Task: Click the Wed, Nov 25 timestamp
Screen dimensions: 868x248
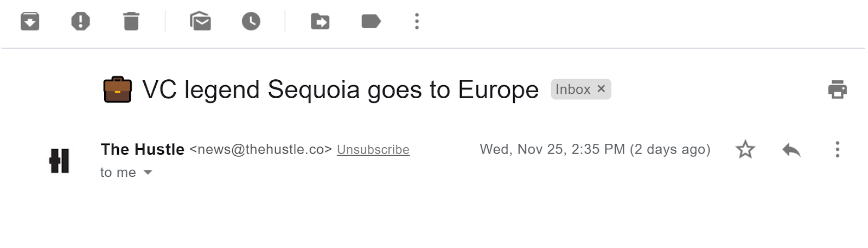Action: (x=595, y=149)
